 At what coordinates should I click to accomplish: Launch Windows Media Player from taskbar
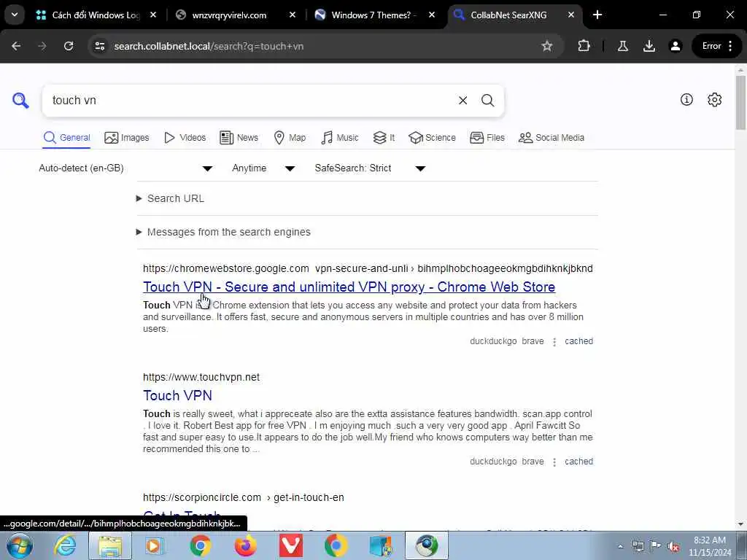(x=154, y=545)
